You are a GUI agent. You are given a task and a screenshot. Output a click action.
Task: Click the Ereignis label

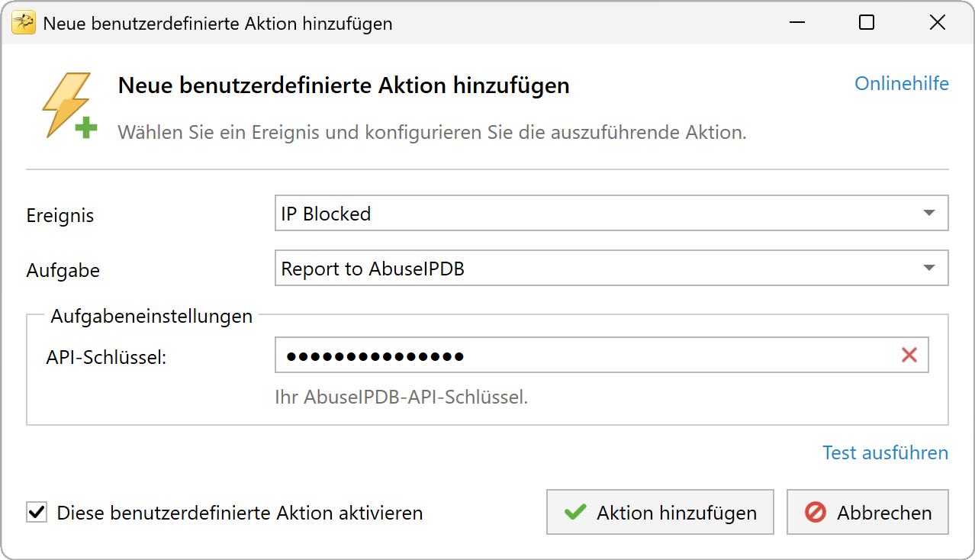[x=60, y=215]
